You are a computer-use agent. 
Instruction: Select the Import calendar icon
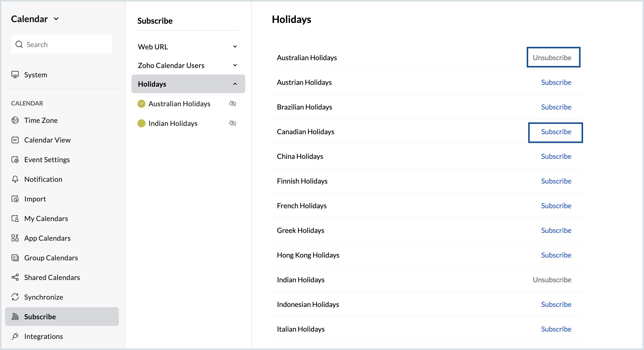coord(15,199)
